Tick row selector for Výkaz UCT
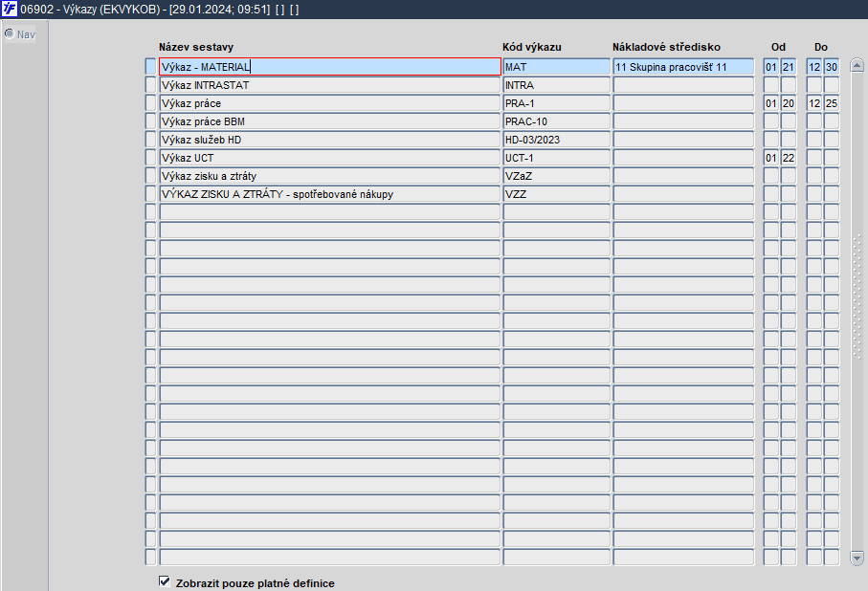 pyautogui.click(x=150, y=158)
